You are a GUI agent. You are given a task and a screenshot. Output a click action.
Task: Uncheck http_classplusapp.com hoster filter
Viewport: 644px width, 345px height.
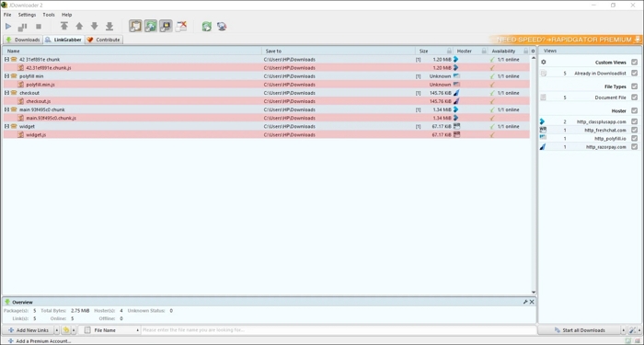click(635, 121)
